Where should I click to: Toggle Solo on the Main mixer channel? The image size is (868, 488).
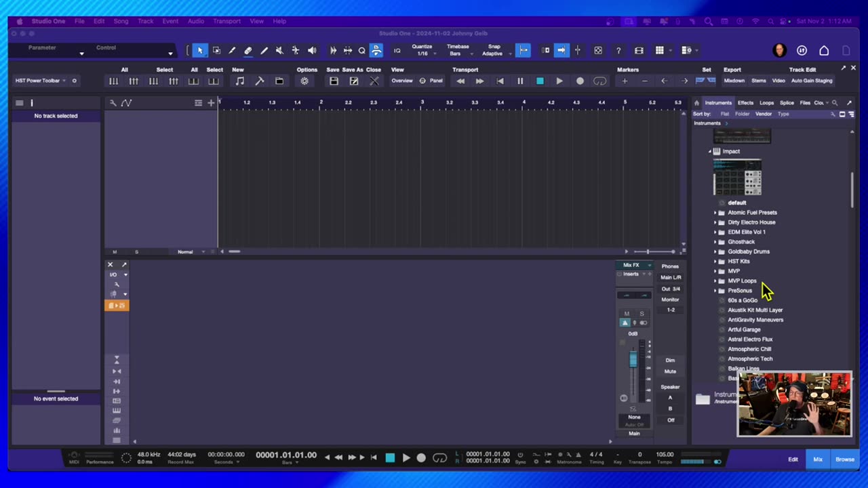click(642, 314)
